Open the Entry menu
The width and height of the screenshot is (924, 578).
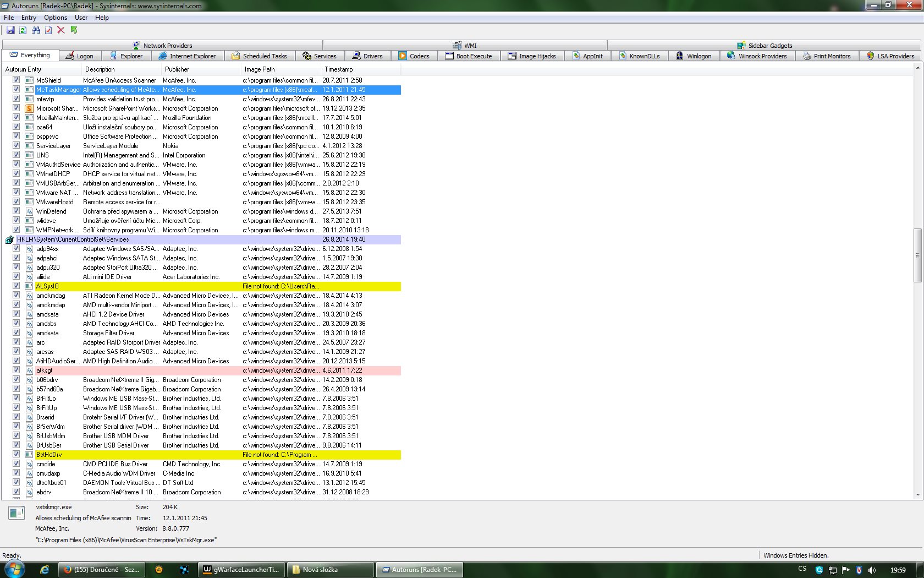[29, 18]
